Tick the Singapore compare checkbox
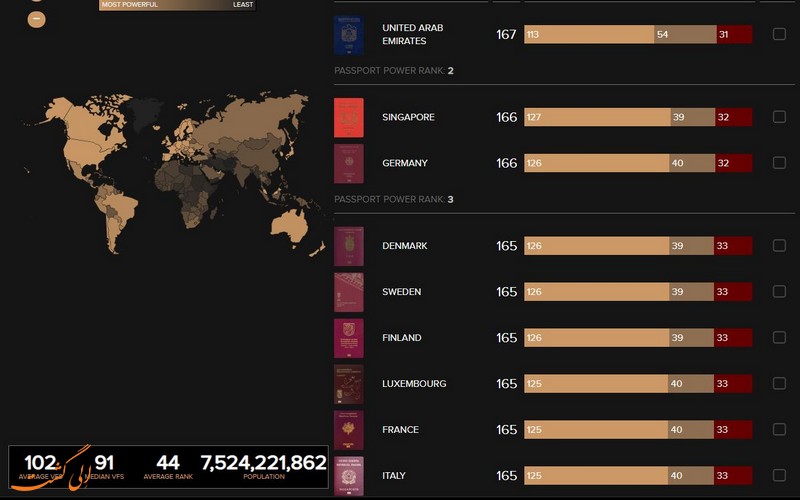 pyautogui.click(x=779, y=117)
